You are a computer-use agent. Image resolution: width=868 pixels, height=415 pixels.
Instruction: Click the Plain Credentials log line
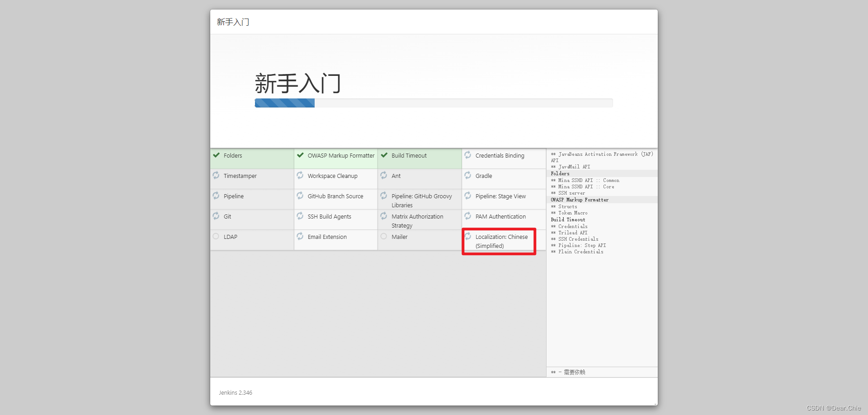577,252
